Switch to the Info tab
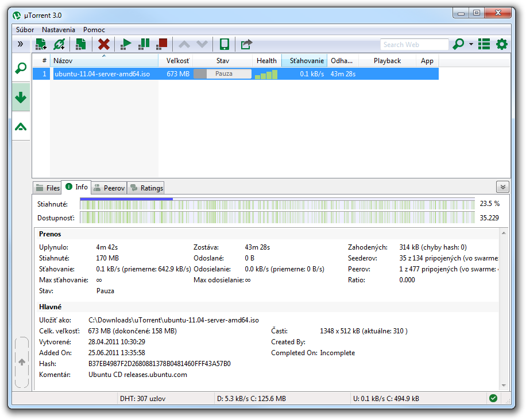526x420 pixels. [x=76, y=187]
